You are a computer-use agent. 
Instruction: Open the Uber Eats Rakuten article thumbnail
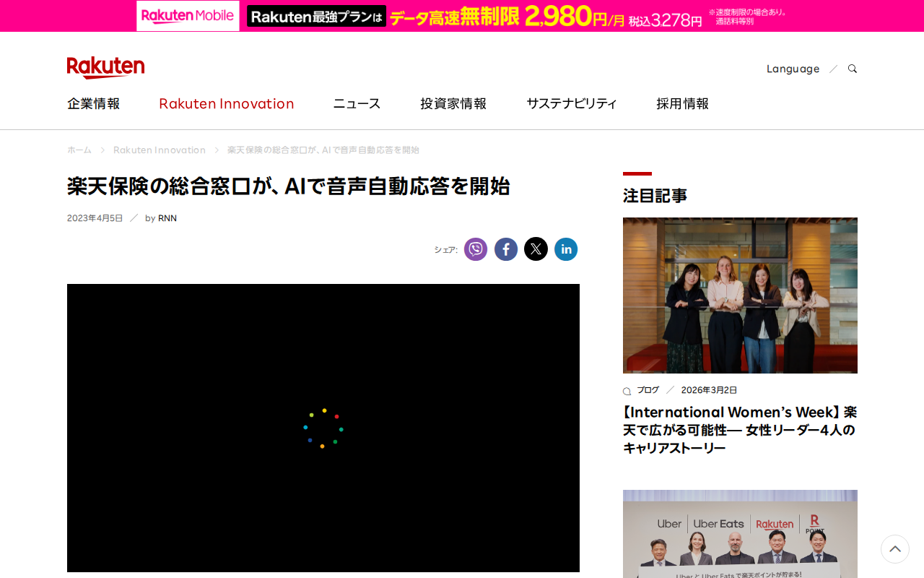click(740, 534)
